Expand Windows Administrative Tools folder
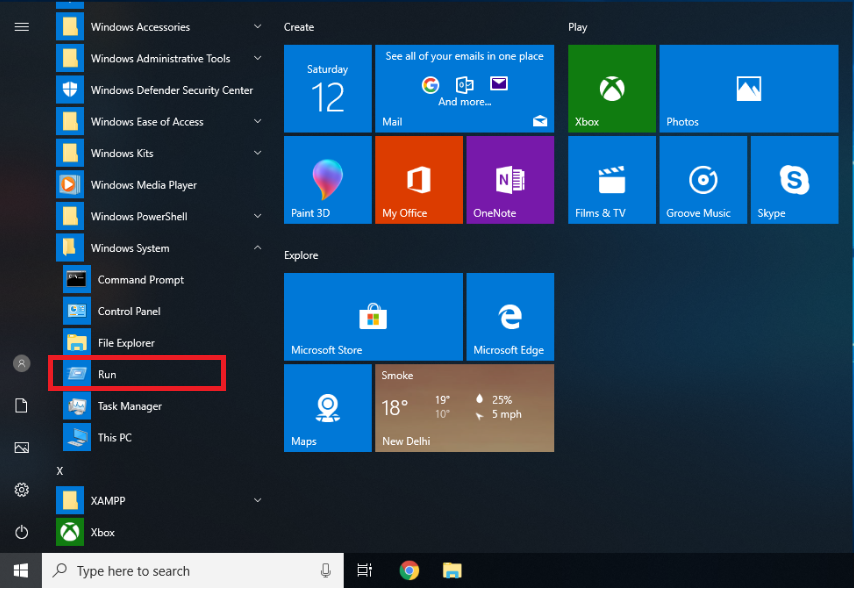The height and width of the screenshot is (589, 854). (159, 58)
